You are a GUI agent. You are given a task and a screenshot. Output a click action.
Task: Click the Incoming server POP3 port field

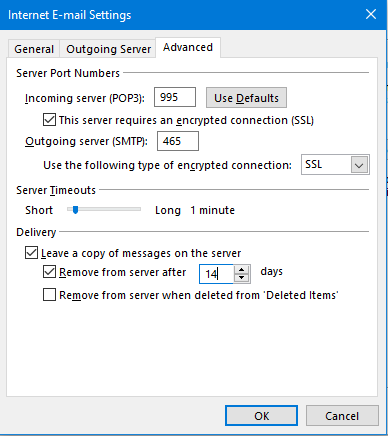coord(175,97)
